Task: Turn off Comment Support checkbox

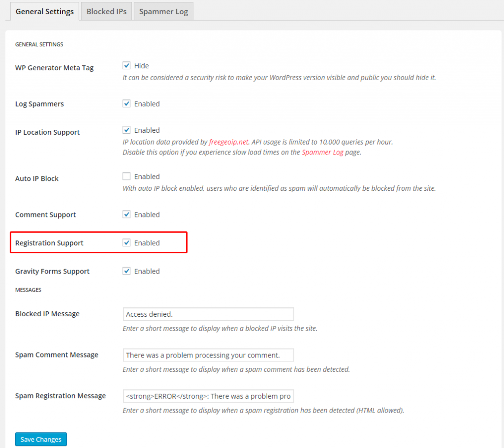Action: (x=126, y=214)
